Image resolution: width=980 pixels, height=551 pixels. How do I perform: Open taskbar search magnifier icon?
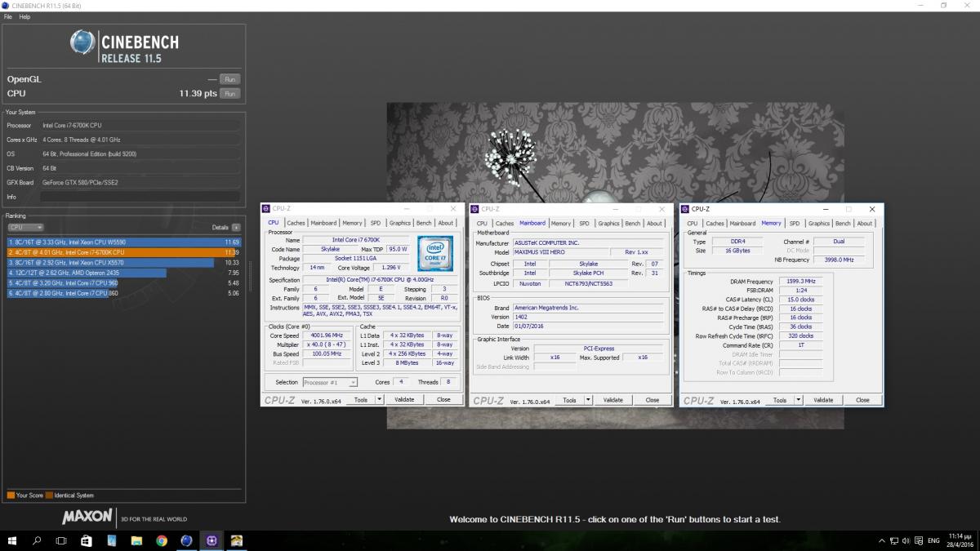click(x=37, y=540)
